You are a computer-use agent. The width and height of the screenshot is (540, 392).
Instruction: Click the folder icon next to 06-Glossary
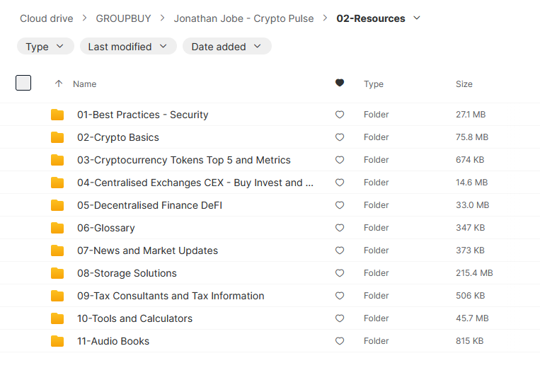pyautogui.click(x=57, y=228)
